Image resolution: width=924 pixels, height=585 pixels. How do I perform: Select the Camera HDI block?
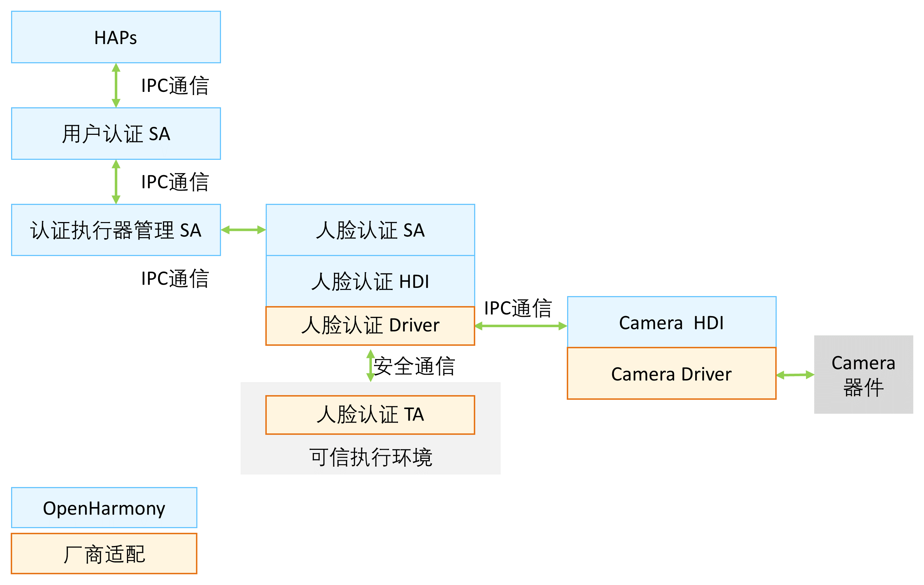(x=672, y=322)
